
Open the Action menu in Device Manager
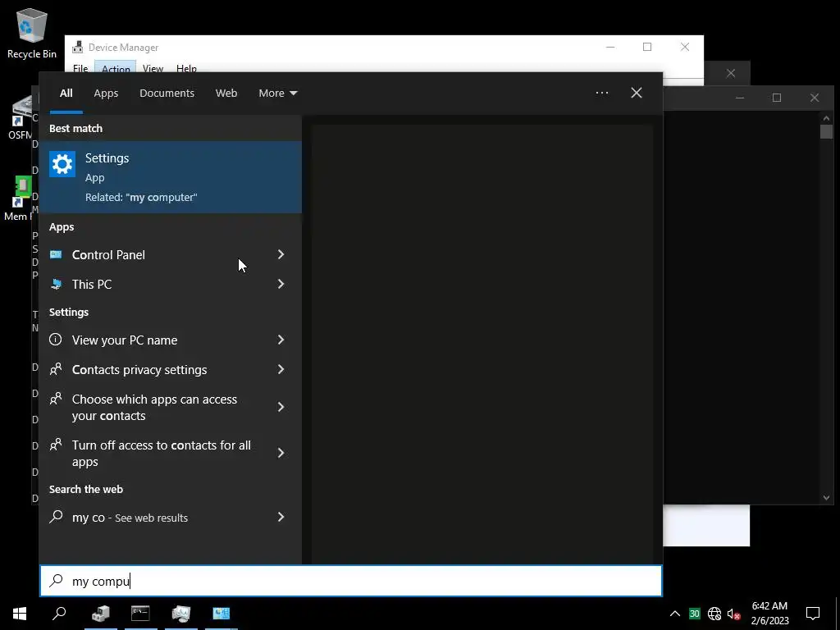click(116, 68)
